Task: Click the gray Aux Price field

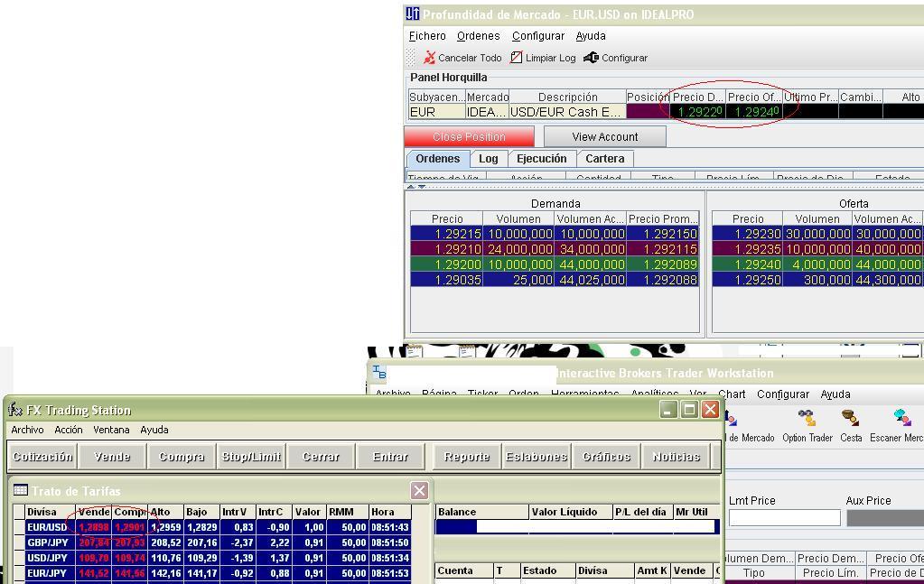Action: [x=885, y=517]
